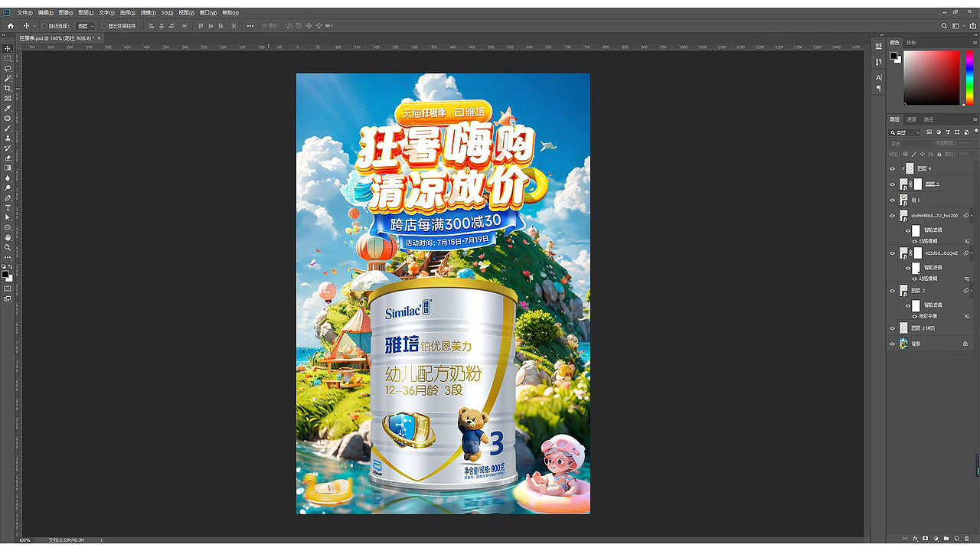Select the Gradient tool

8,168
